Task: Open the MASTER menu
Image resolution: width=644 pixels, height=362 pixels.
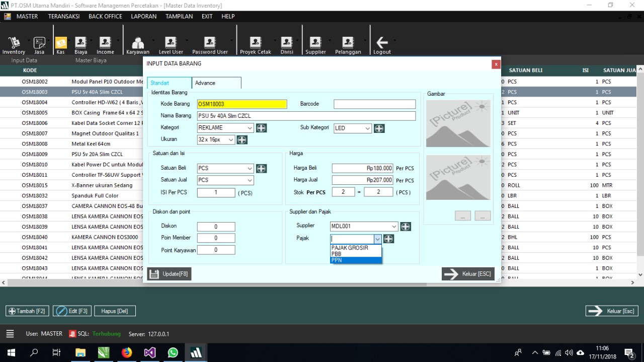Action: coord(27,17)
